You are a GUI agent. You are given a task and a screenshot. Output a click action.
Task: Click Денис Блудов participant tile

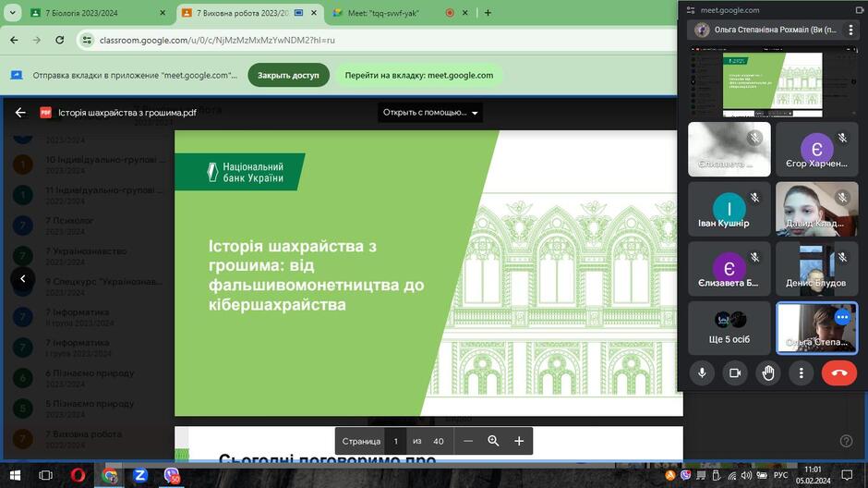pyautogui.click(x=816, y=269)
